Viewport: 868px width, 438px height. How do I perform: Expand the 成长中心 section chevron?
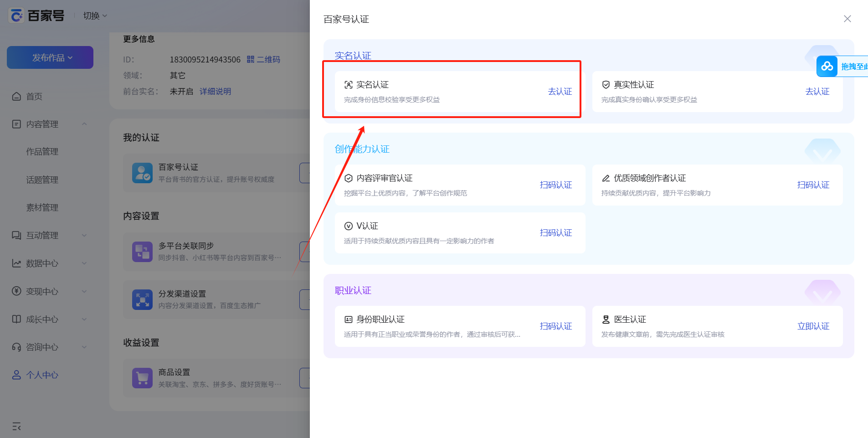84,319
